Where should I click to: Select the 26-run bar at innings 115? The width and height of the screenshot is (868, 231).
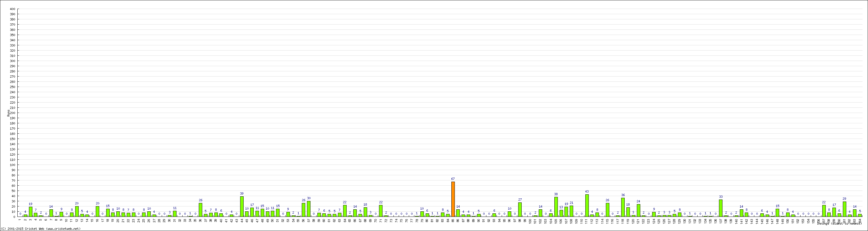tap(608, 210)
